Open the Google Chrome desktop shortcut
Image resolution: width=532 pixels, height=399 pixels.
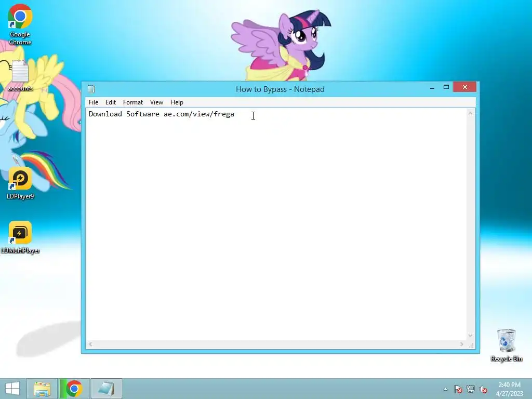point(20,24)
